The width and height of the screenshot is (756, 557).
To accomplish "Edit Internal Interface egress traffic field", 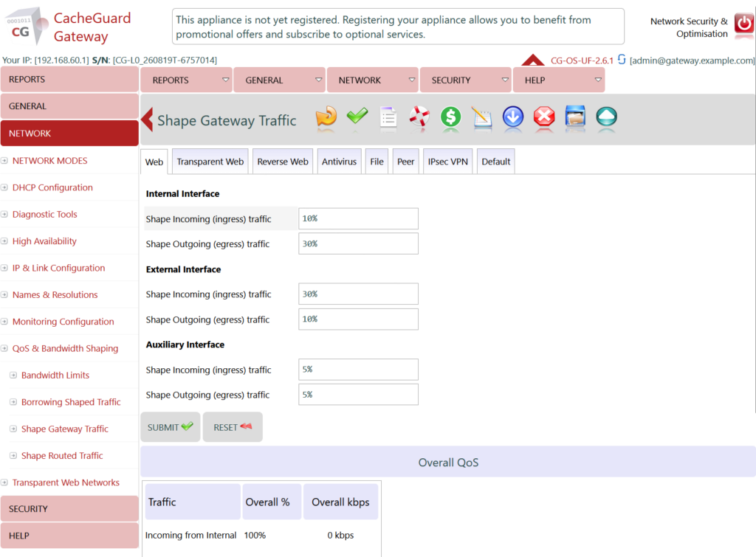I will (358, 243).
